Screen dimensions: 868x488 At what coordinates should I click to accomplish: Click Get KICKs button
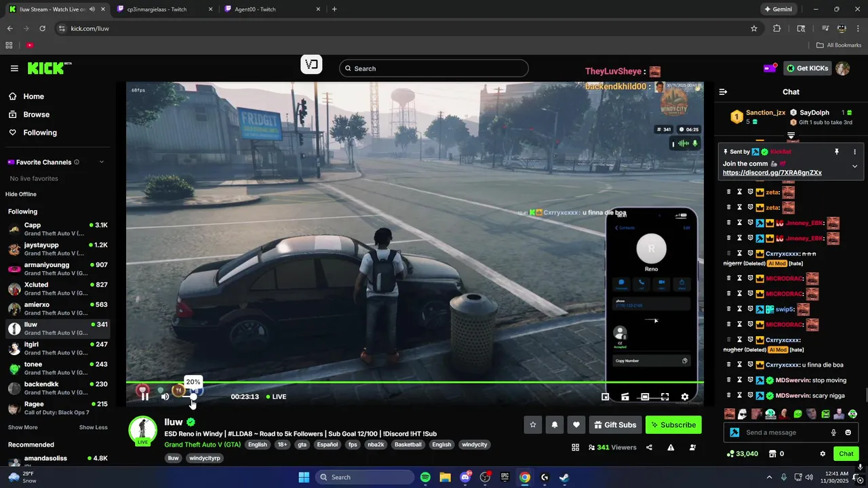click(808, 68)
